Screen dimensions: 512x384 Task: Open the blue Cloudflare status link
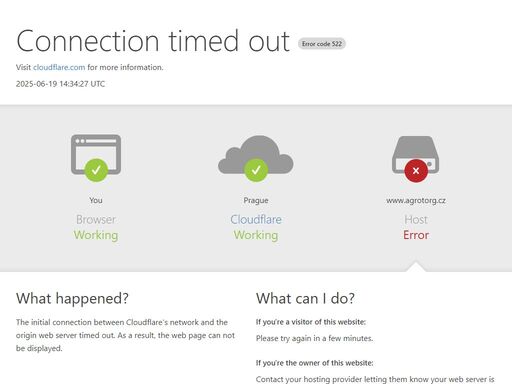256,219
